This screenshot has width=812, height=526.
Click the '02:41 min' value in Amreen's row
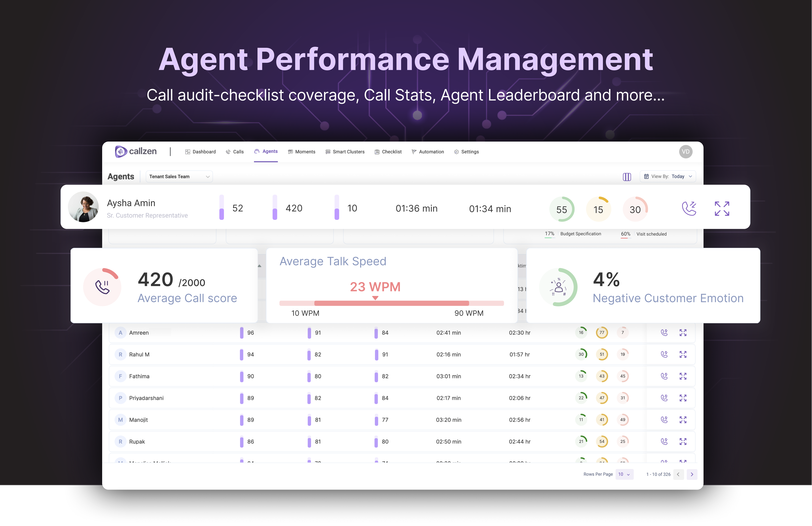click(449, 333)
